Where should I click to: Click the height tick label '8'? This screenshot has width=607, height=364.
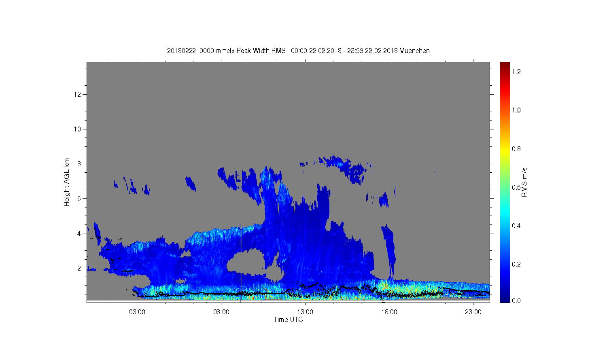click(x=79, y=164)
